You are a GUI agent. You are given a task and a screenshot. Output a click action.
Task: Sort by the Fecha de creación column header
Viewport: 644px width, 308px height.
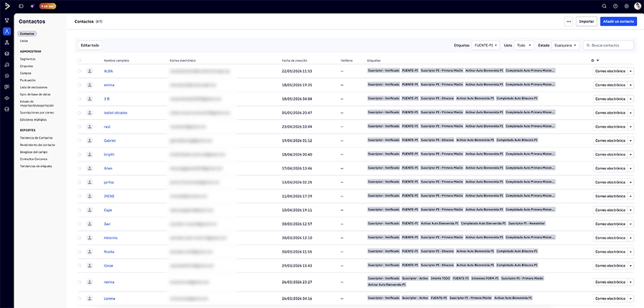pos(295,60)
